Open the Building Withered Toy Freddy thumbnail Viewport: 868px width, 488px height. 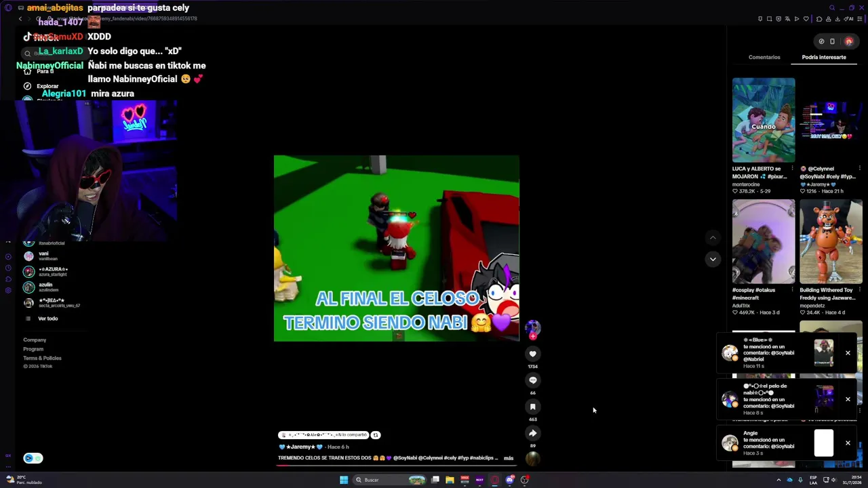(831, 241)
